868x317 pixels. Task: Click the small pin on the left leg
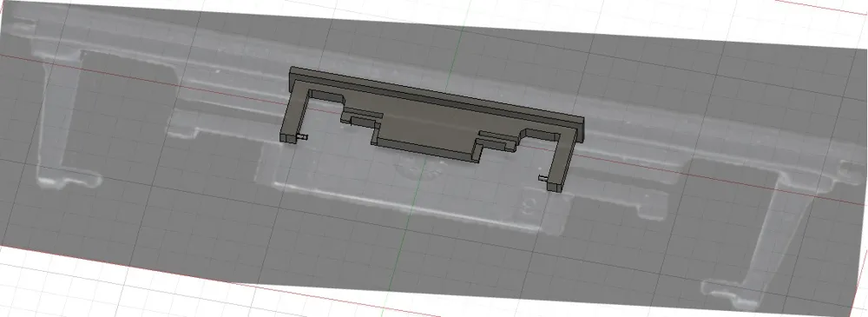[304, 136]
